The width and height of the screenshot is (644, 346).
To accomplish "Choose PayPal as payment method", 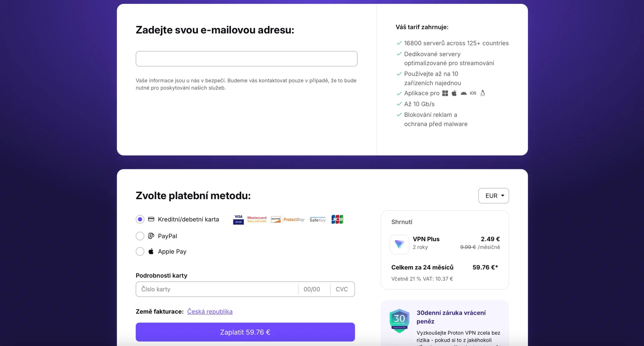I will pyautogui.click(x=140, y=236).
